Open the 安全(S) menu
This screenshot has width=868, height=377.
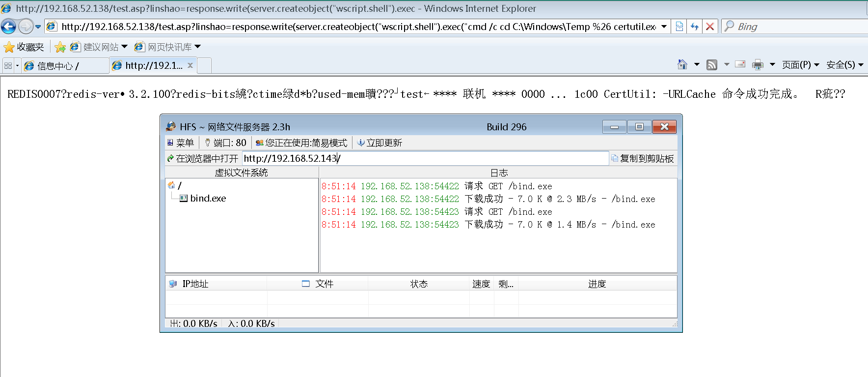point(845,64)
